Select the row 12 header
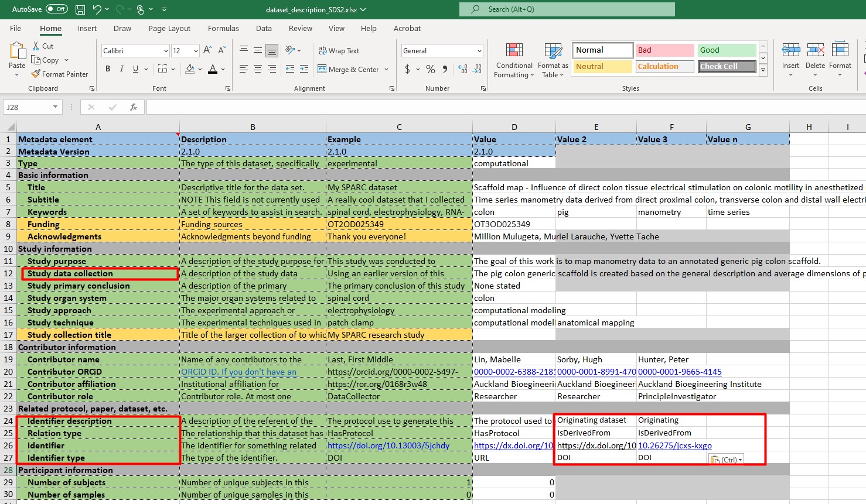This screenshot has width=866, height=504. click(x=8, y=273)
